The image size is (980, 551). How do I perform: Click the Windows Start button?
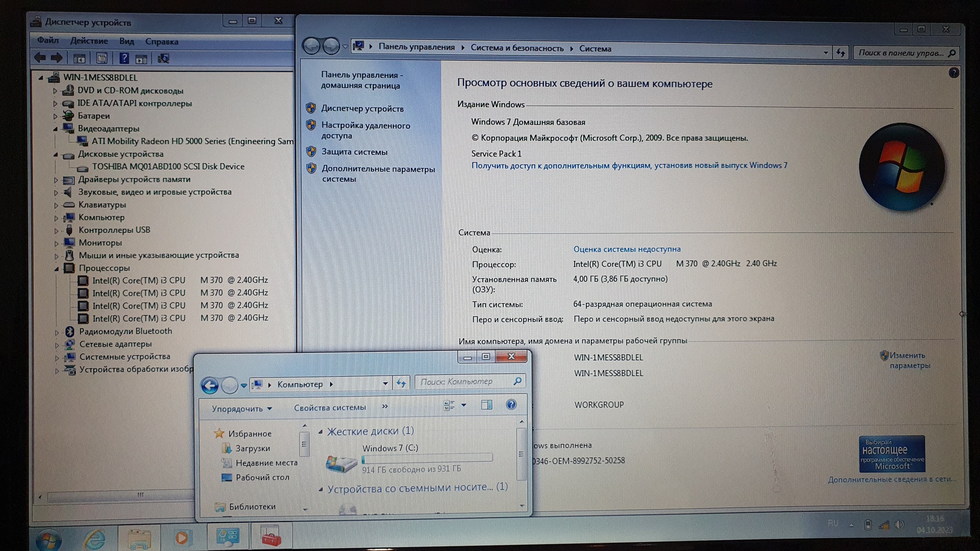point(48,540)
